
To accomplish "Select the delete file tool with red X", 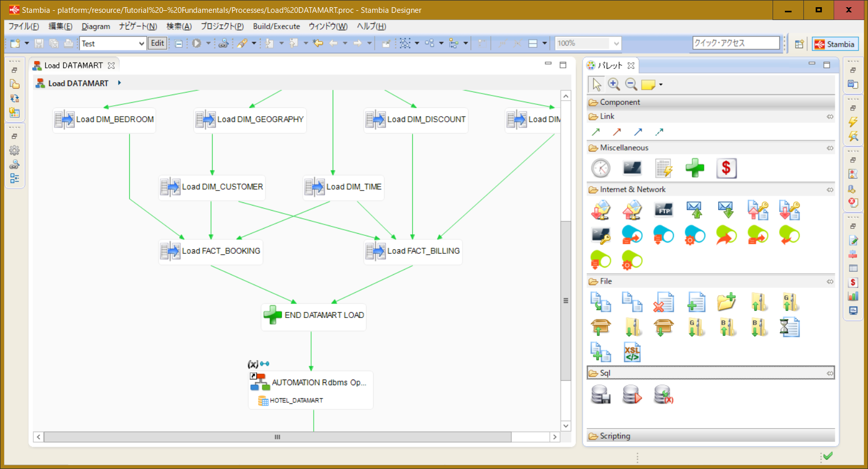I will point(664,303).
